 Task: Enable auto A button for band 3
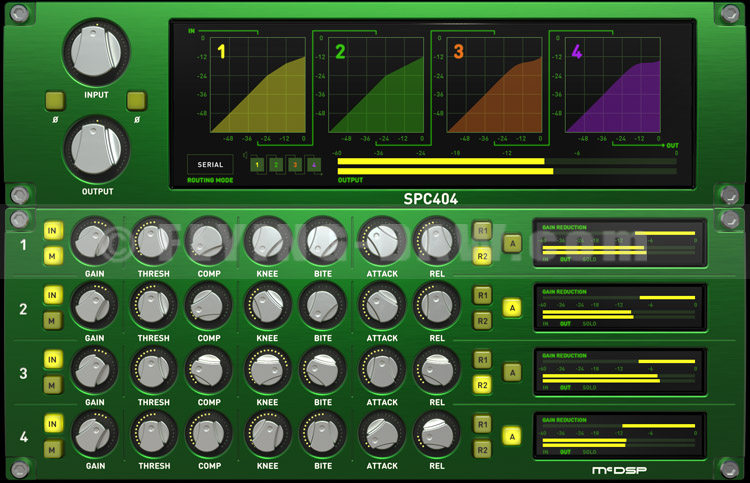[x=512, y=373]
